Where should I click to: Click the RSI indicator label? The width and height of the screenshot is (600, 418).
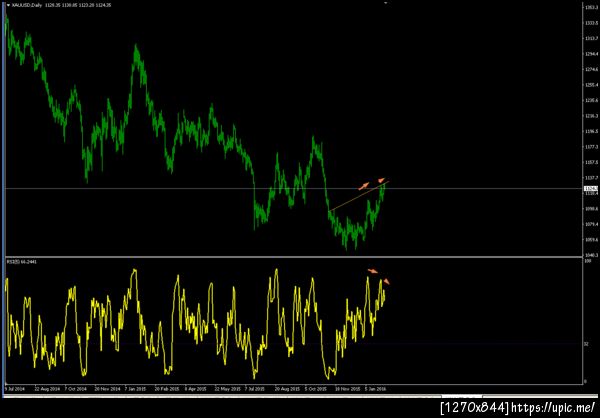21,261
